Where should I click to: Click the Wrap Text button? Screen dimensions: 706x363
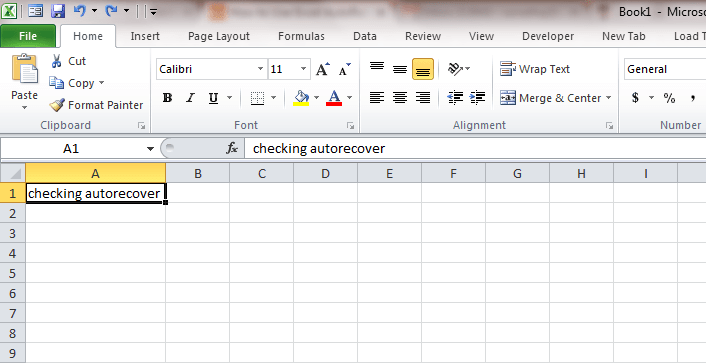[535, 69]
